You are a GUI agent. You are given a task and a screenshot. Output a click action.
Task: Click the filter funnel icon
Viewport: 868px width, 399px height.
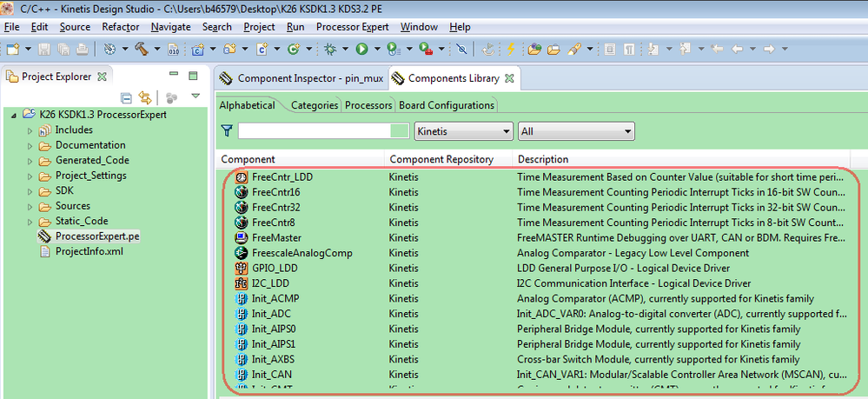click(227, 130)
